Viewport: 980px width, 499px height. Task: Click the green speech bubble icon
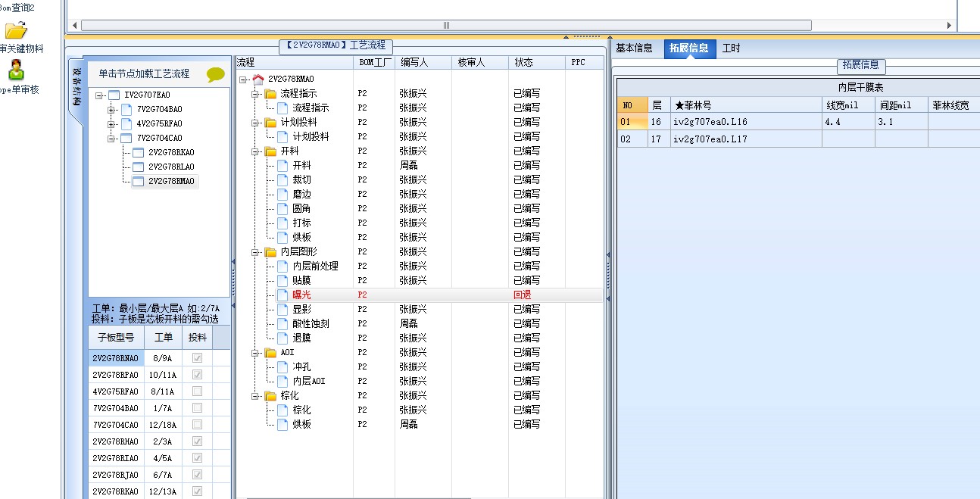(216, 74)
